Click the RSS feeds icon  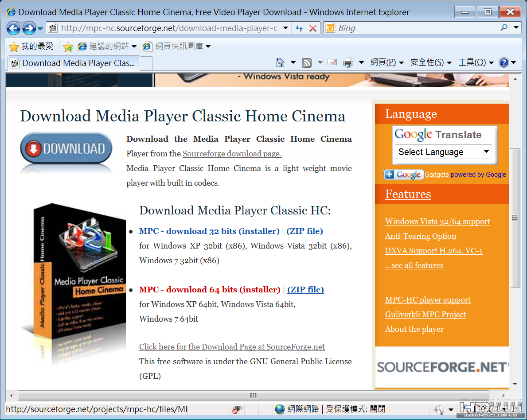[x=307, y=62]
